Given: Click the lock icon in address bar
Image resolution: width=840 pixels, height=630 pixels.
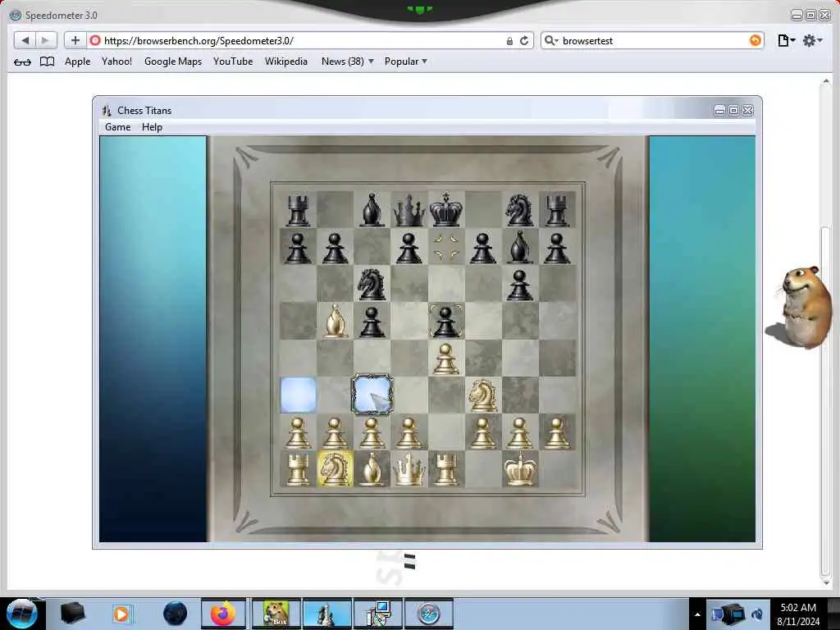Looking at the screenshot, I should pyautogui.click(x=509, y=41).
